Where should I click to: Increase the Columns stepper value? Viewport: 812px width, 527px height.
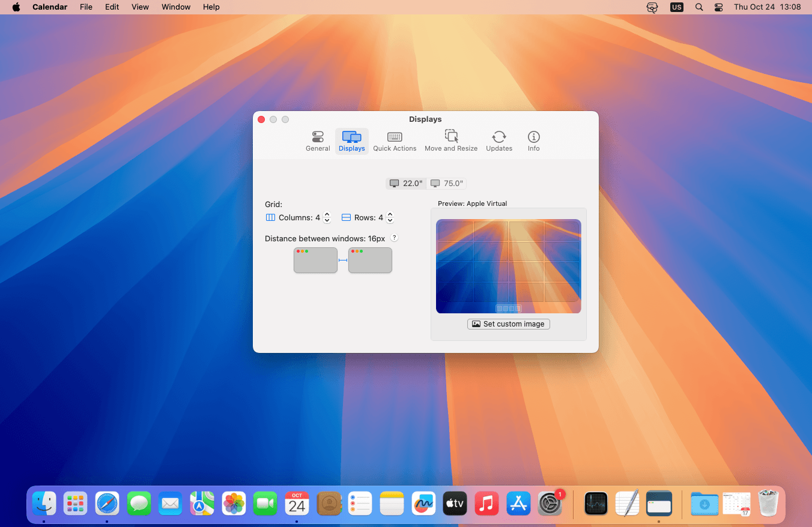coord(327,214)
